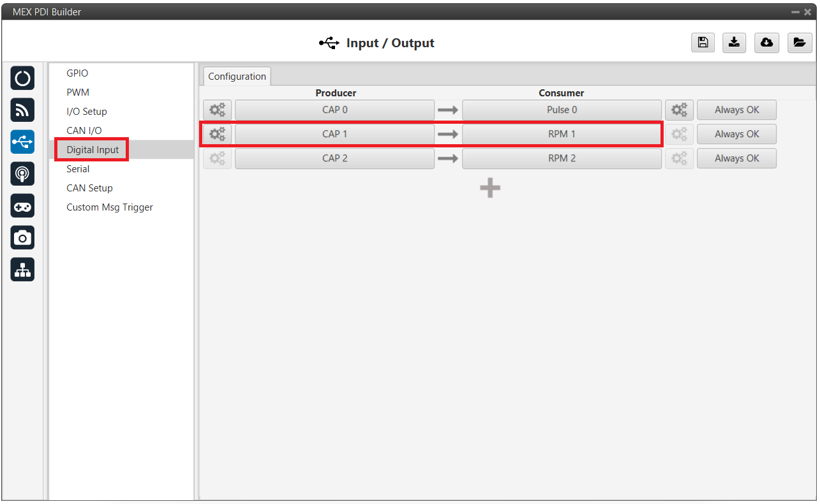820x504 pixels.
Task: Open Pulse 0 consumer gear settings
Action: coord(679,110)
